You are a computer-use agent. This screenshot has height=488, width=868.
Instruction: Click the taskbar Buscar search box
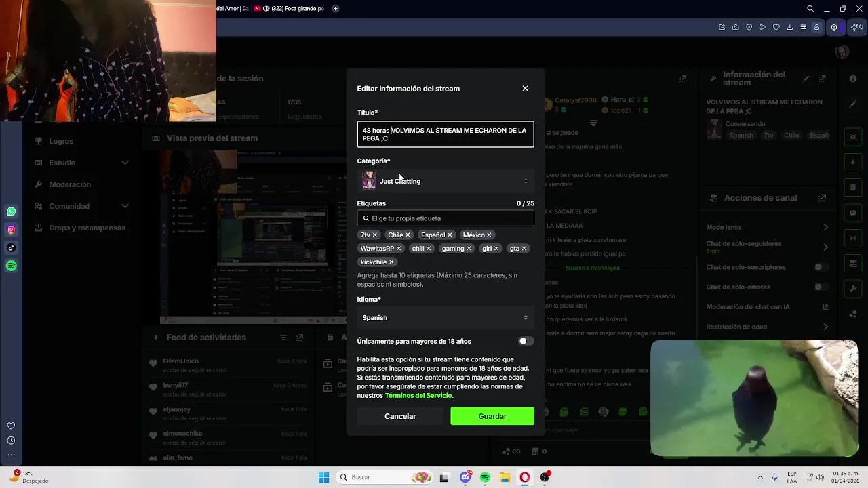(x=384, y=477)
